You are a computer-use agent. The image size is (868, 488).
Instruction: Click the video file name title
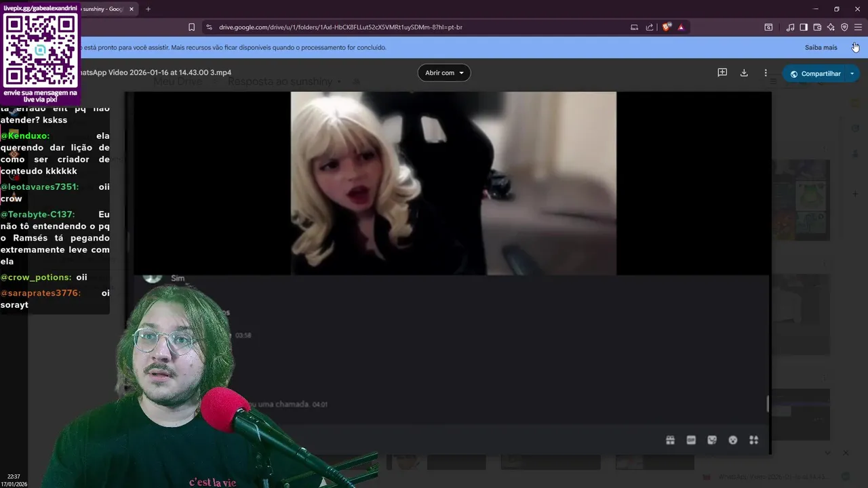154,73
